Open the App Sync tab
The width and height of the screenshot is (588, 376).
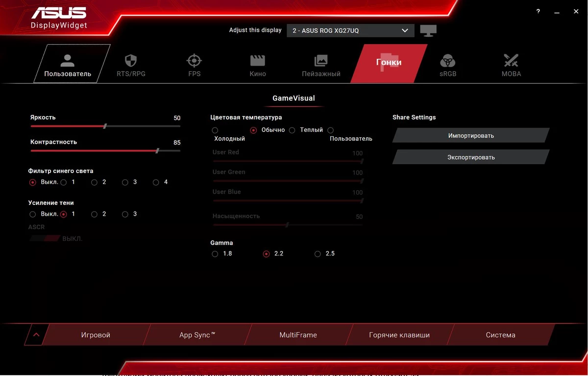click(197, 335)
